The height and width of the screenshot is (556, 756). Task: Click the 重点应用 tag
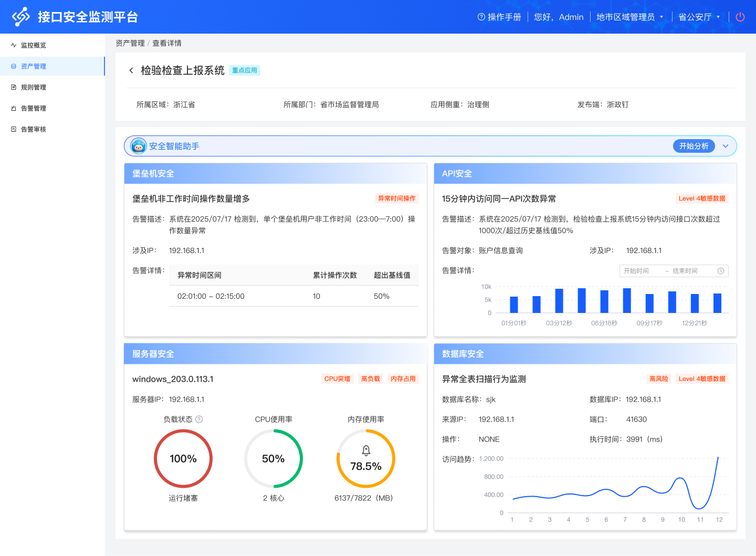click(x=245, y=70)
